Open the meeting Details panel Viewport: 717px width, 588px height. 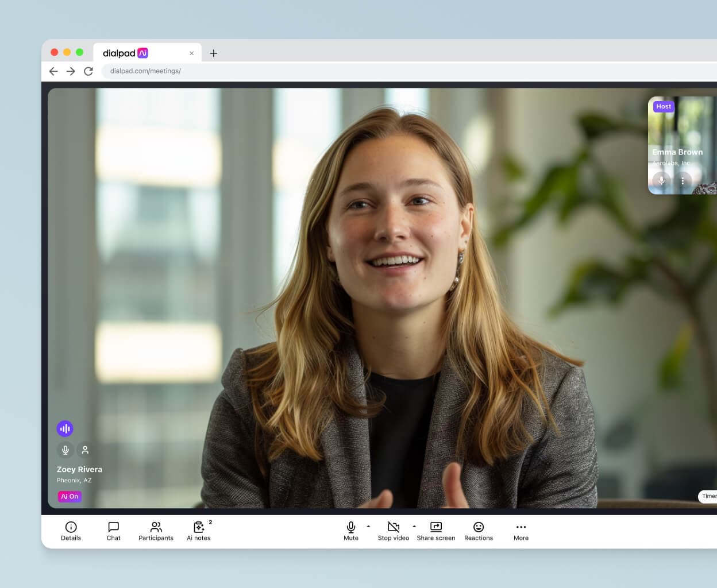[x=71, y=531]
